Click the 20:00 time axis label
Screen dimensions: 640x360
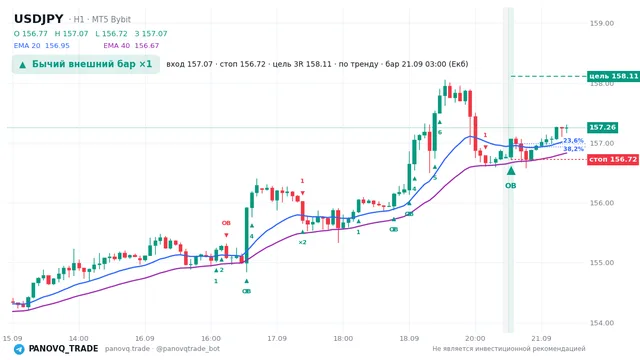475,338
